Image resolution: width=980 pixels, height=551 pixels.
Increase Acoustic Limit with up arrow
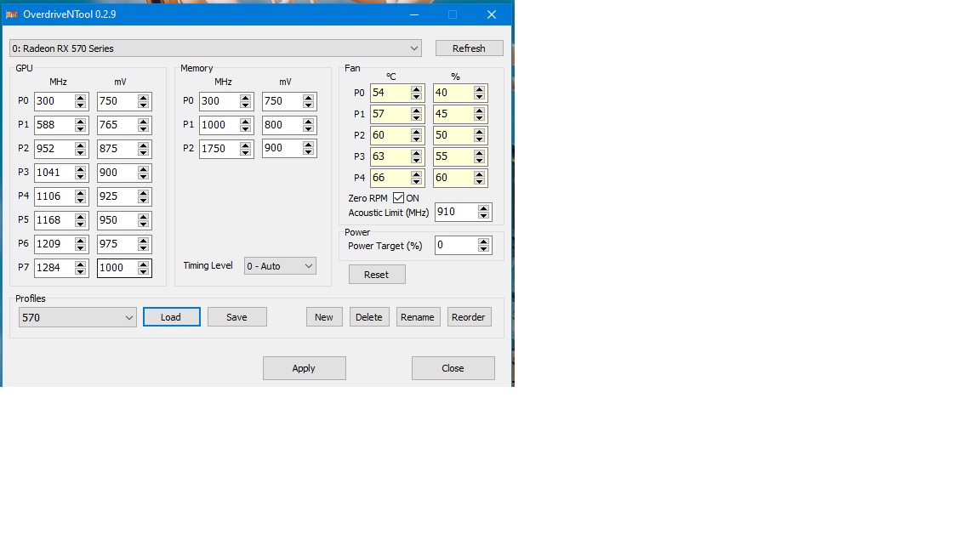coord(483,208)
